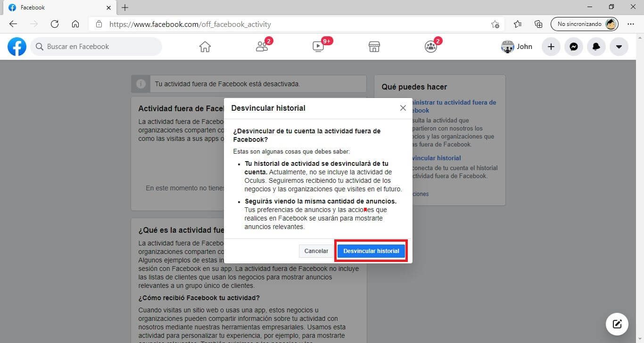644x343 pixels.
Task: Click the info icon in notice bar
Action: coord(140,84)
